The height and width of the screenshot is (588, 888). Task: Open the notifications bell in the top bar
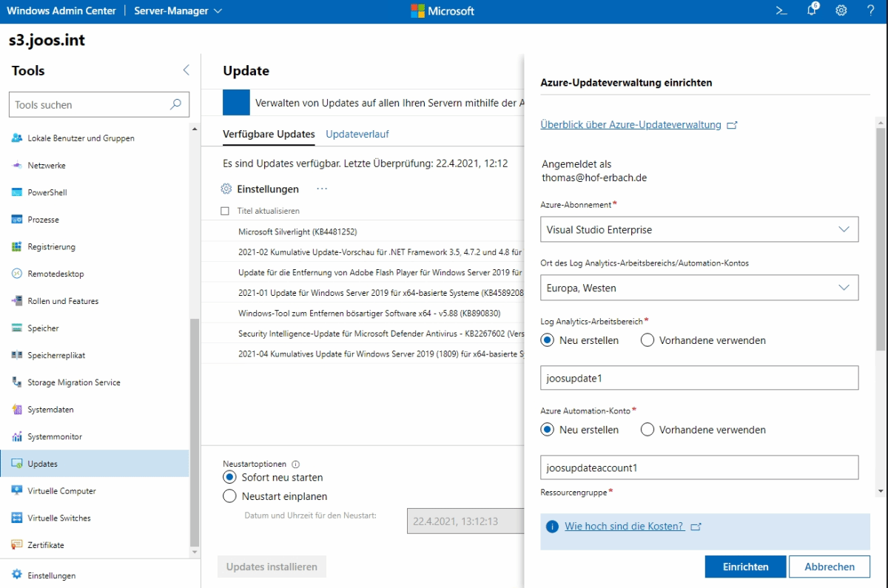coord(810,10)
